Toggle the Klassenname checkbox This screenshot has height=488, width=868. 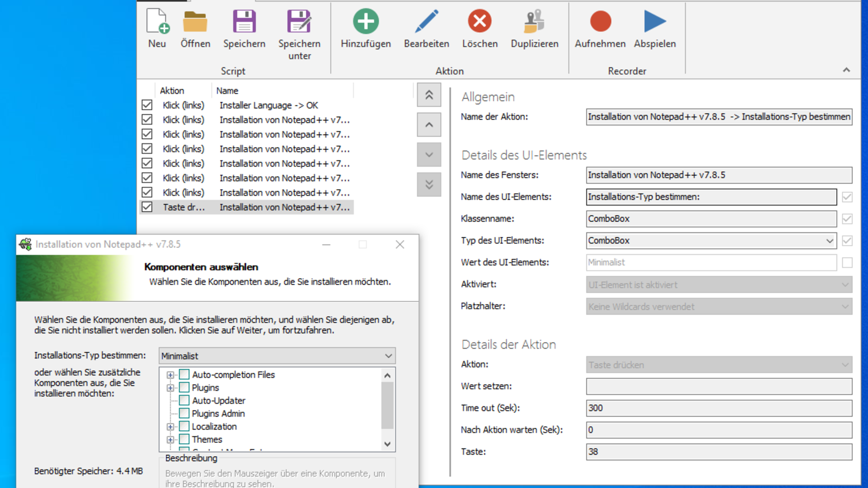click(847, 219)
